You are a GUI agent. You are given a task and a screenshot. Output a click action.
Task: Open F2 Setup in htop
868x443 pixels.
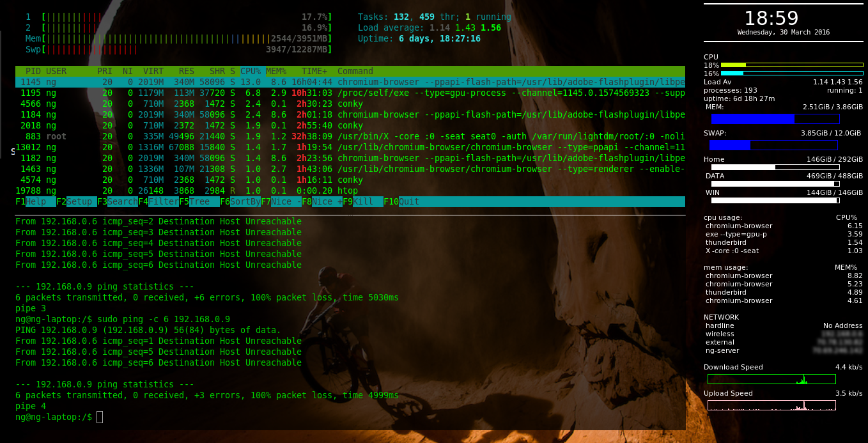pos(77,201)
